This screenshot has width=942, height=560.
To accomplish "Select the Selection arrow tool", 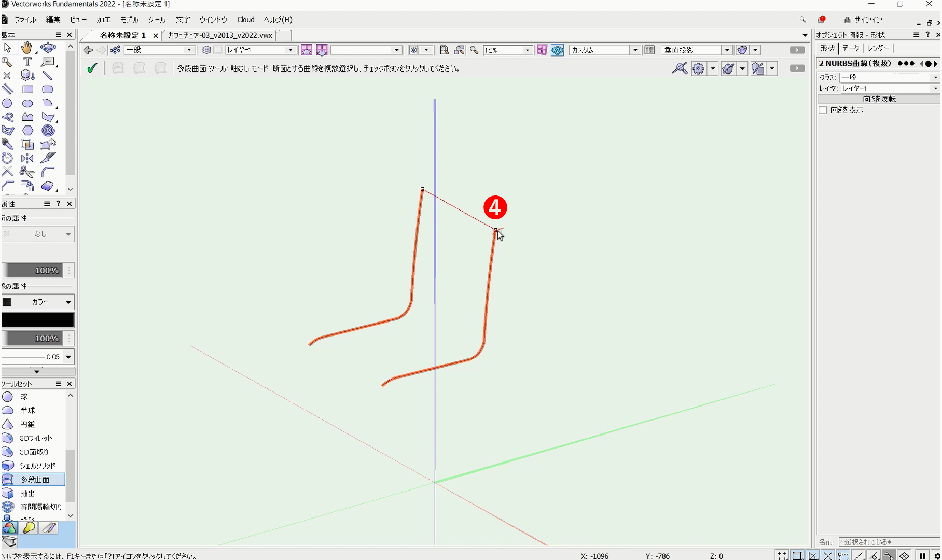I will click(7, 48).
